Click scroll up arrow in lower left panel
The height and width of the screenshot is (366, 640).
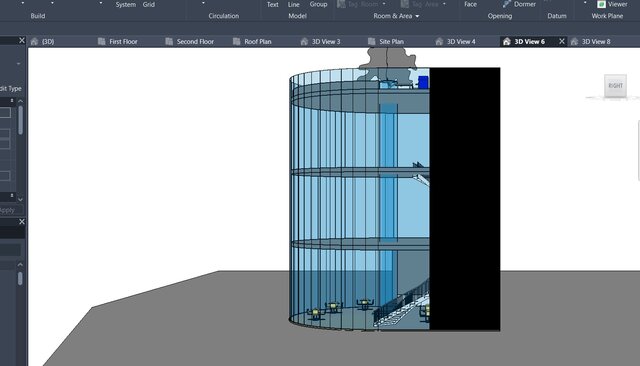pos(20,264)
